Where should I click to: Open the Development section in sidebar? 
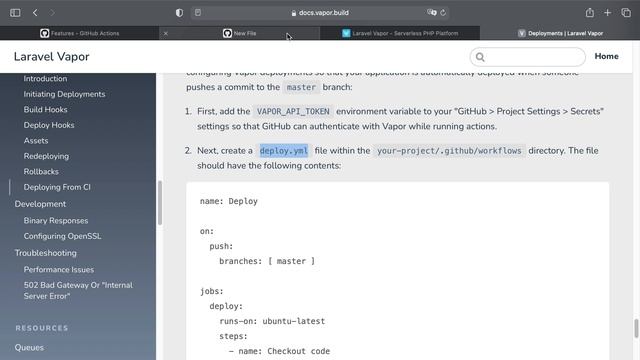pyautogui.click(x=40, y=204)
